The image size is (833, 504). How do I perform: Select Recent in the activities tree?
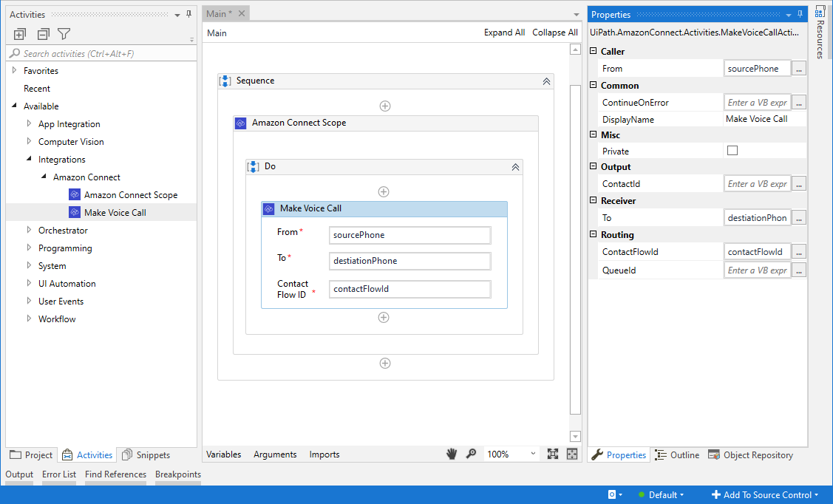(37, 89)
